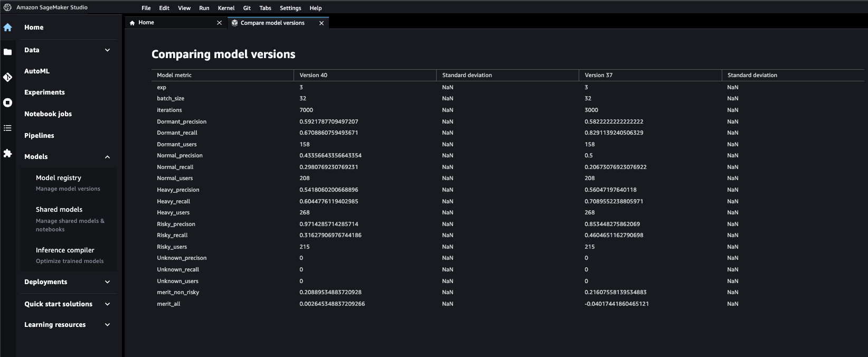Open the Edit menu

click(x=164, y=8)
